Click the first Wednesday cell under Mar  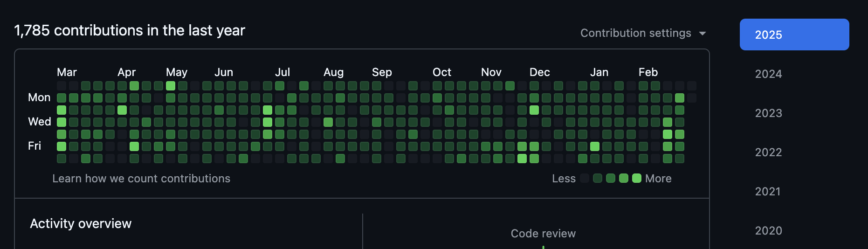click(62, 122)
